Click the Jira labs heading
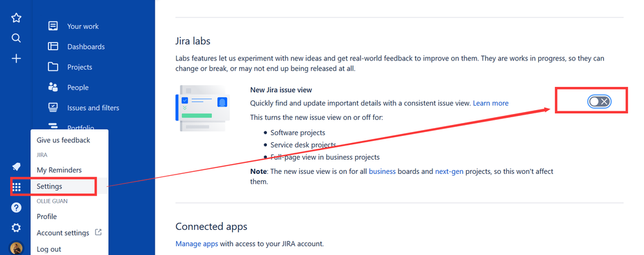Screen dimensions: 644x255 pos(193,41)
